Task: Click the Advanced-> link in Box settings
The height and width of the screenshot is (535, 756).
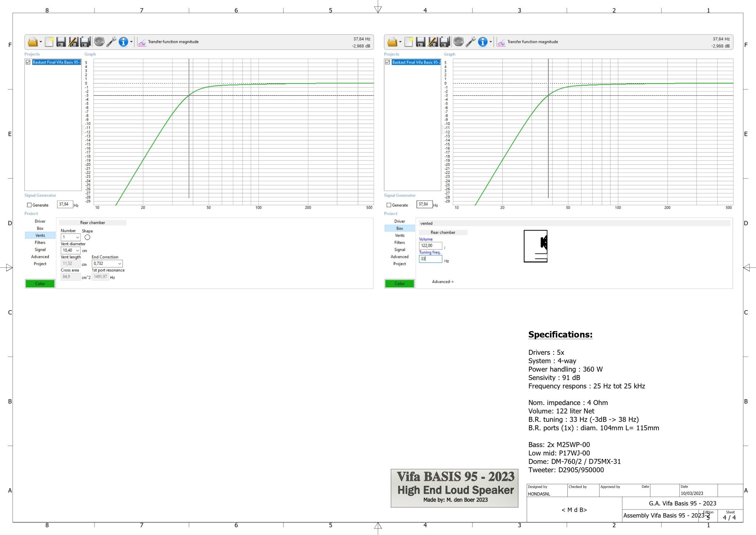Action: coord(443,281)
